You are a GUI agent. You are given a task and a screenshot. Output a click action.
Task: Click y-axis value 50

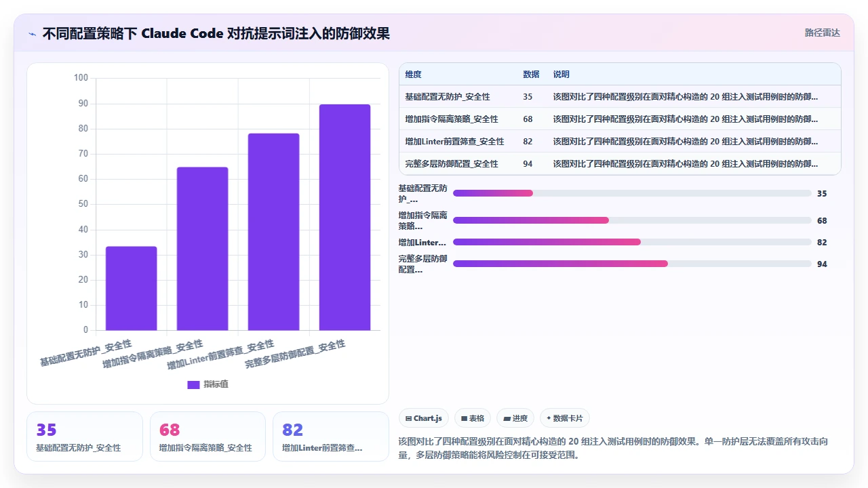click(83, 204)
